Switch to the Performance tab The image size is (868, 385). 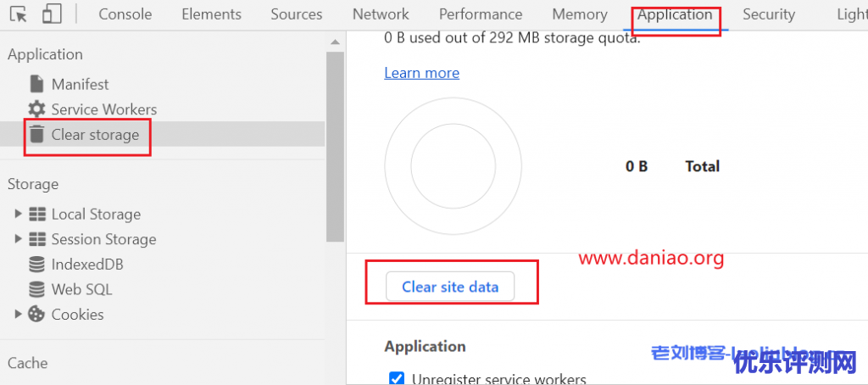pyautogui.click(x=481, y=14)
